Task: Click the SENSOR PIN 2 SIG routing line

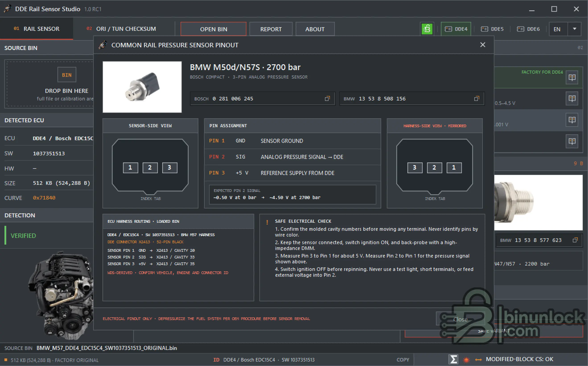Action: click(151, 257)
